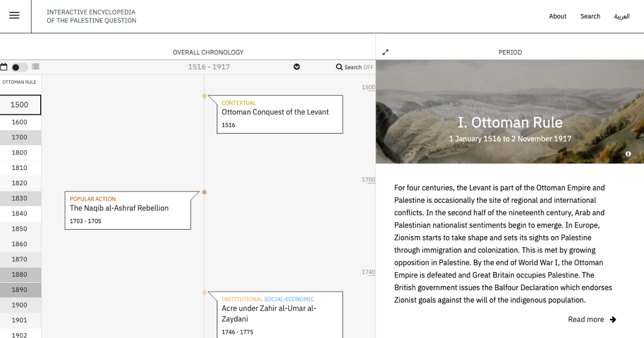This screenshot has width=644, height=338.
Task: Click the 1740 scale label on timeline
Action: click(x=368, y=272)
